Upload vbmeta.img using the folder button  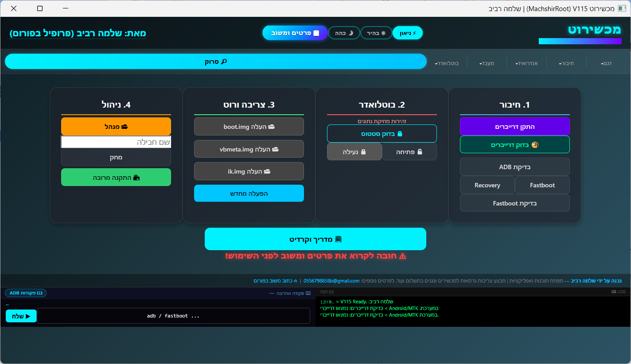[249, 149]
